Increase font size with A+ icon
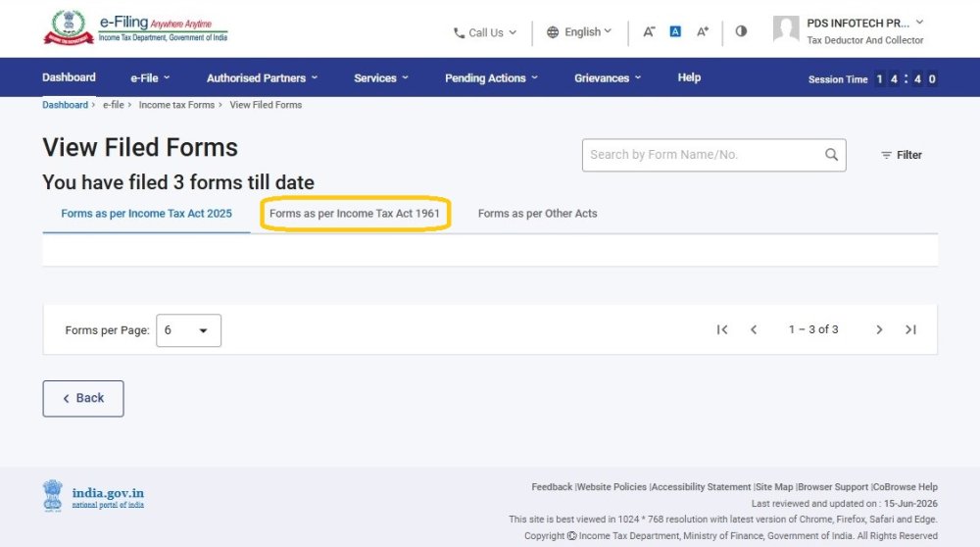This screenshot has width=980, height=547. click(703, 32)
